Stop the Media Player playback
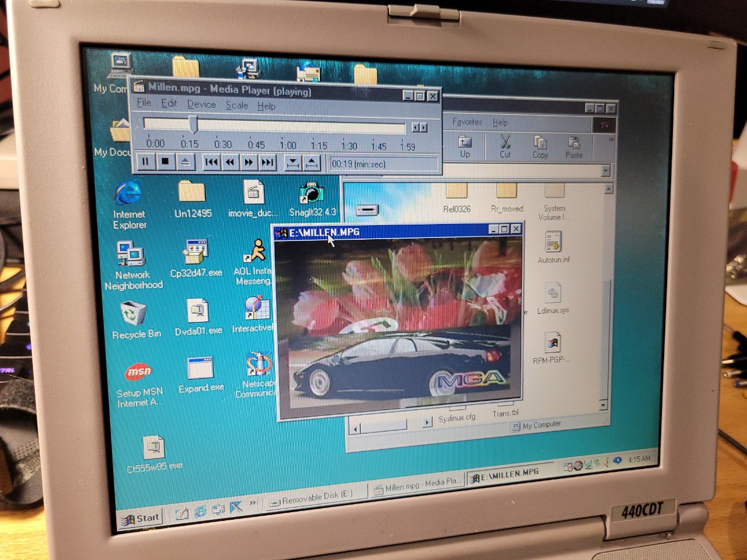747x560 pixels. pos(165,162)
